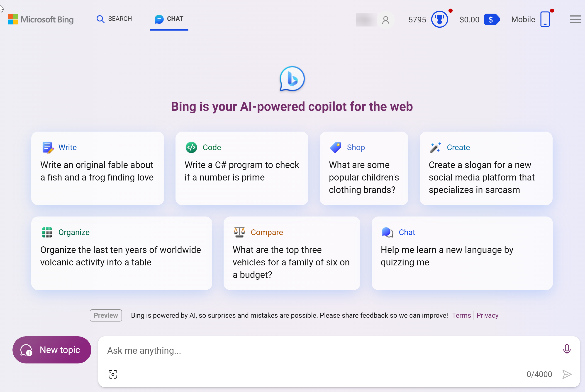Viewport: 585px width, 392px height.
Task: Click the $0.00 cashback amount
Action: pos(469,19)
